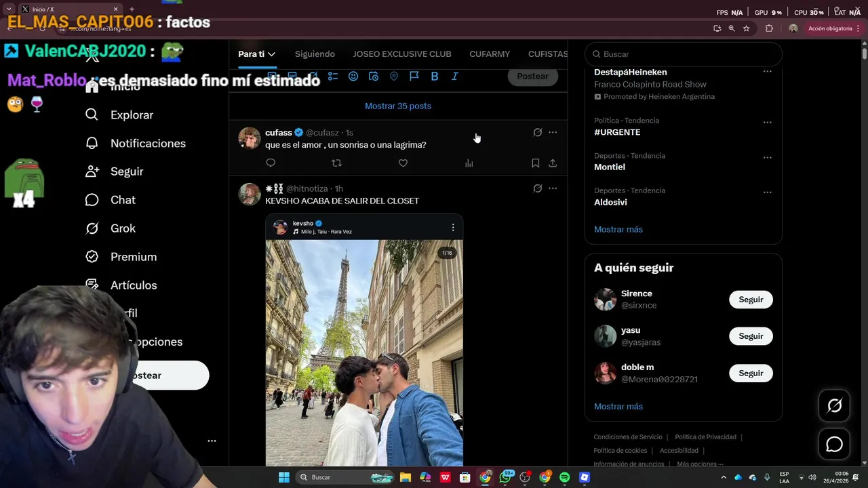
Task: Switch to the Siguiendo tab
Action: coord(315,54)
